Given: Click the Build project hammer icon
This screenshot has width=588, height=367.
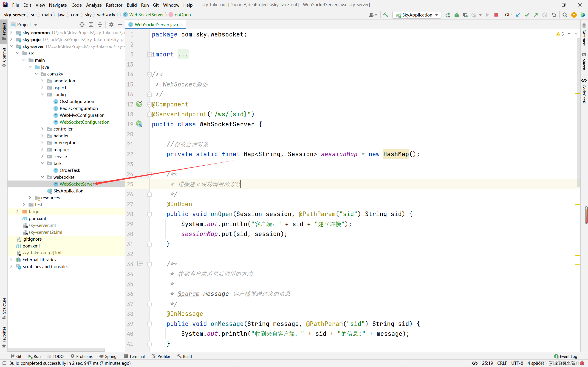Looking at the screenshot, I should (386, 15).
